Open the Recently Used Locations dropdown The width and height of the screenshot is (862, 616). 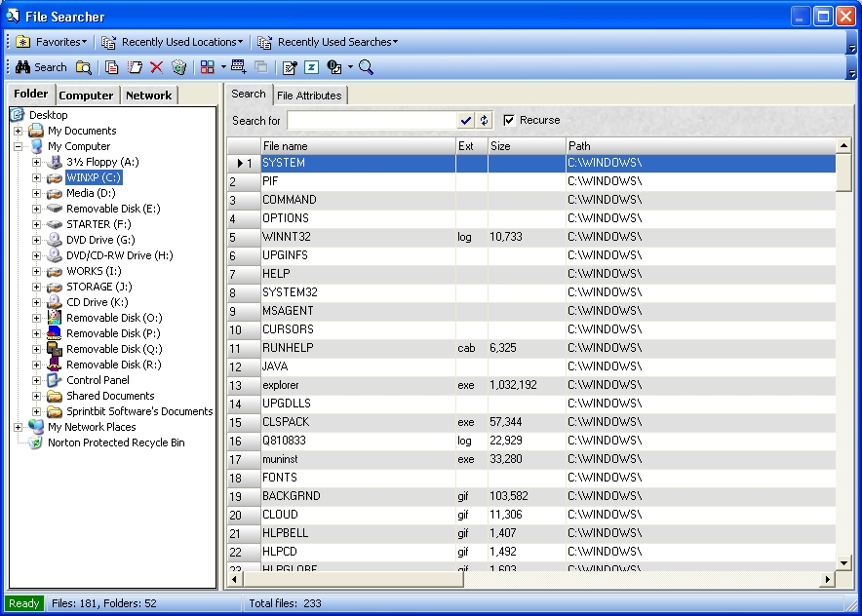172,42
